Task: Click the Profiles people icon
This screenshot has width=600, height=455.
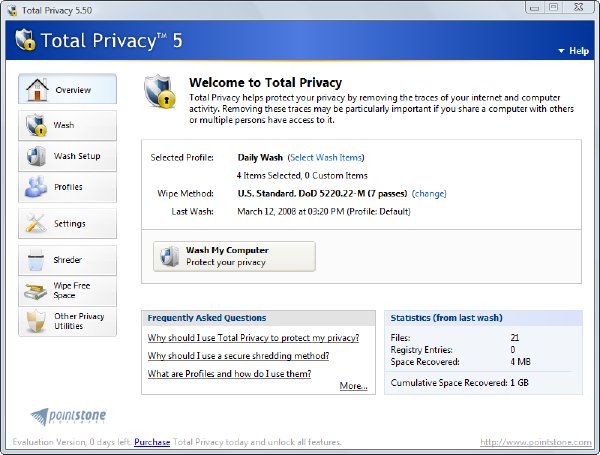Action: click(x=36, y=187)
